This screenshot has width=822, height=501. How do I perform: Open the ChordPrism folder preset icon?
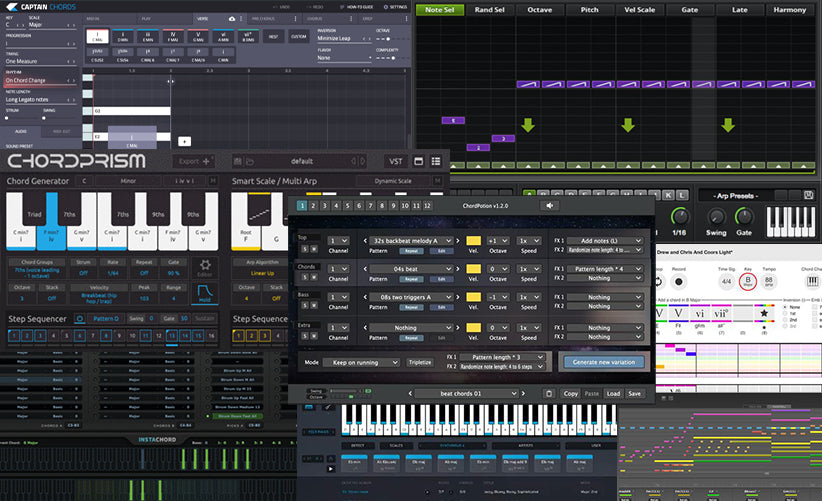250,161
